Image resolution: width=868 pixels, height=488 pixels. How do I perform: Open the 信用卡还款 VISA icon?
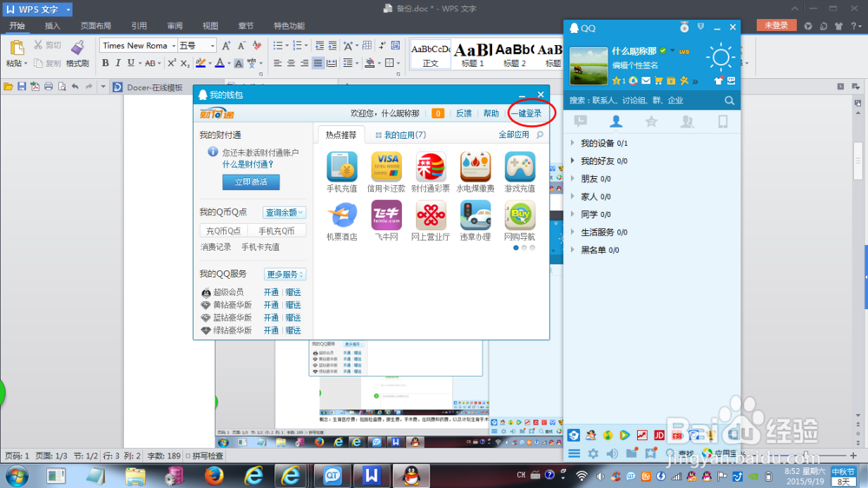tap(386, 166)
